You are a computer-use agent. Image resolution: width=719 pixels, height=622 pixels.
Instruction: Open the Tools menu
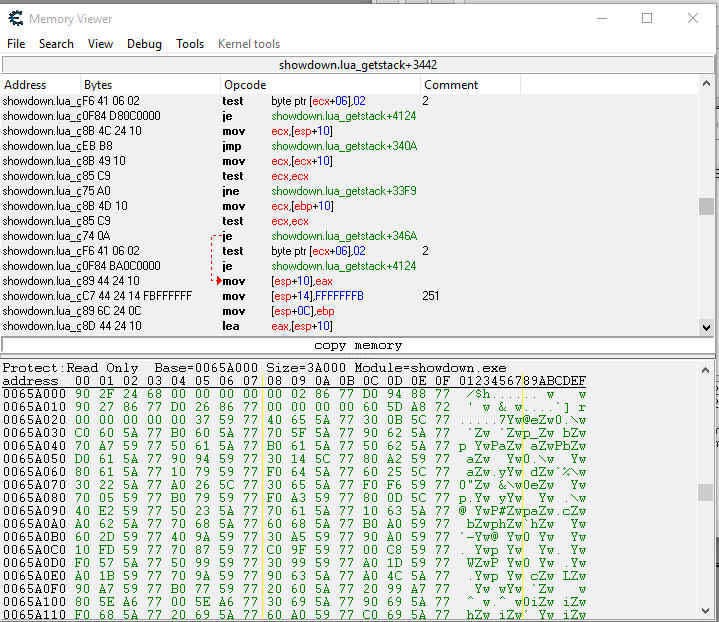click(190, 44)
